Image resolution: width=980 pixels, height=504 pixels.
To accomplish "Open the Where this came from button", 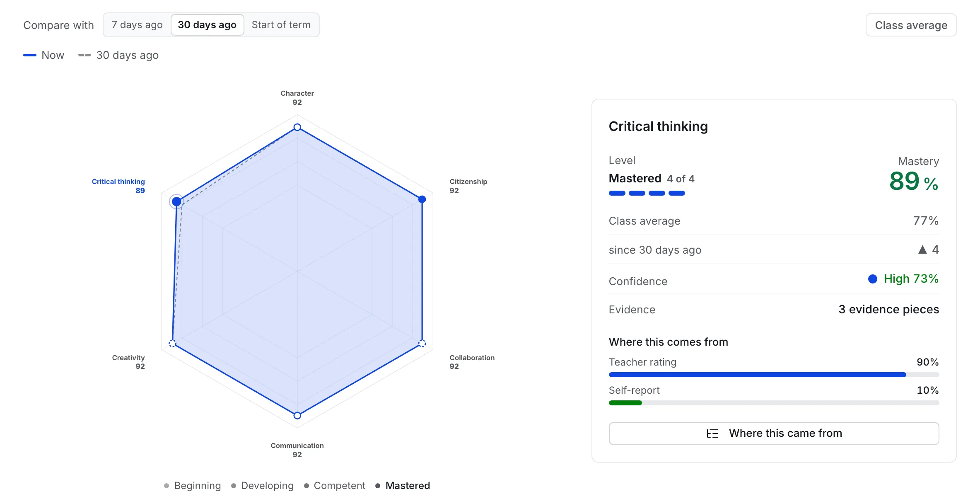I will click(774, 433).
